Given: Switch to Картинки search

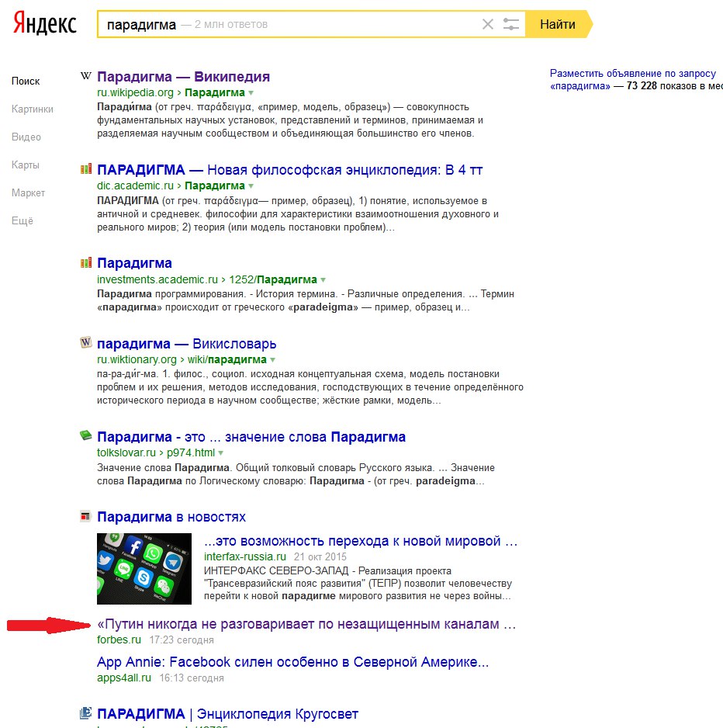Looking at the screenshot, I should pyautogui.click(x=33, y=109).
